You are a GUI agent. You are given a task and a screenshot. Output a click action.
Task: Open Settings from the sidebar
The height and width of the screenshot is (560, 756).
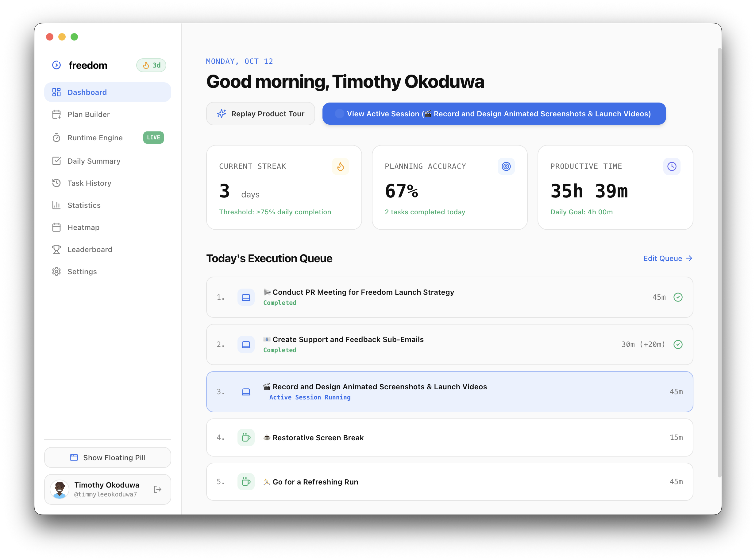coord(108,271)
